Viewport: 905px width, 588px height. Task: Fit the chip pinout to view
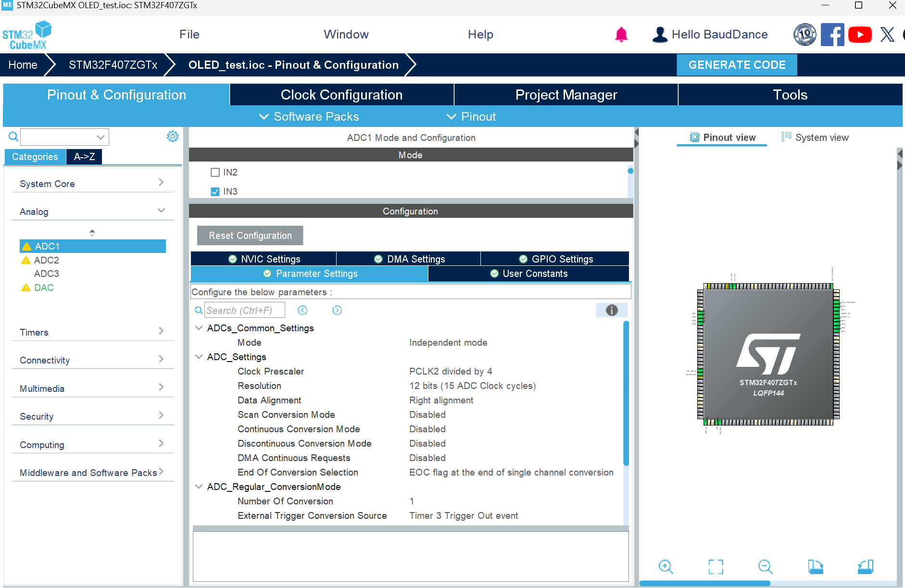coord(716,567)
